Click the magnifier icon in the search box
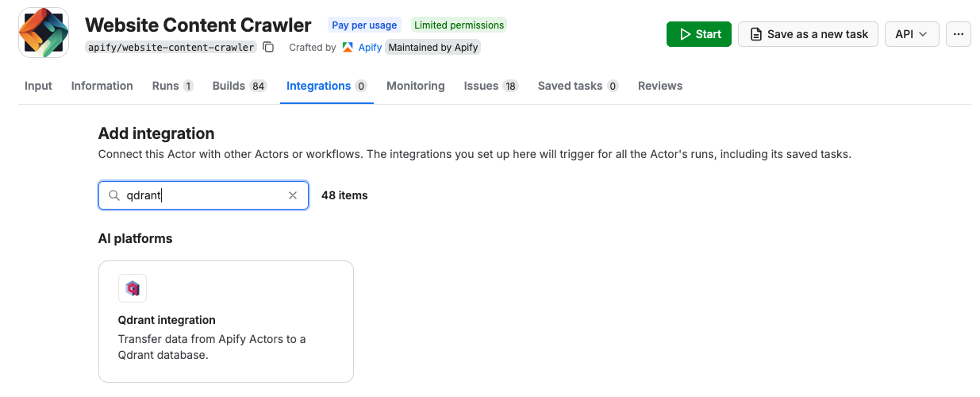Screen dimensions: 980x397 click(x=114, y=195)
